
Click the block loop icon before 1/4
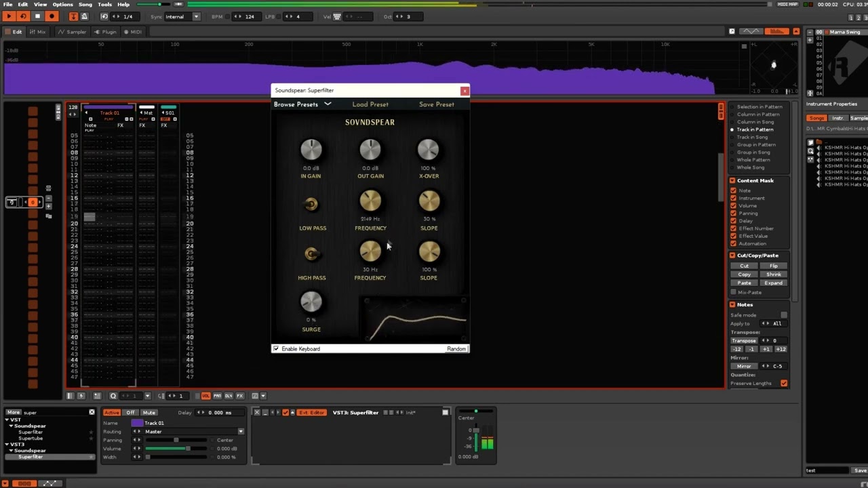click(x=104, y=16)
